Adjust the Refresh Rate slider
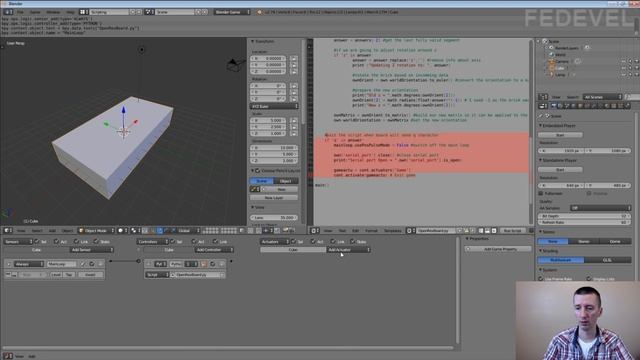This screenshot has width=640, height=360. tap(584, 222)
